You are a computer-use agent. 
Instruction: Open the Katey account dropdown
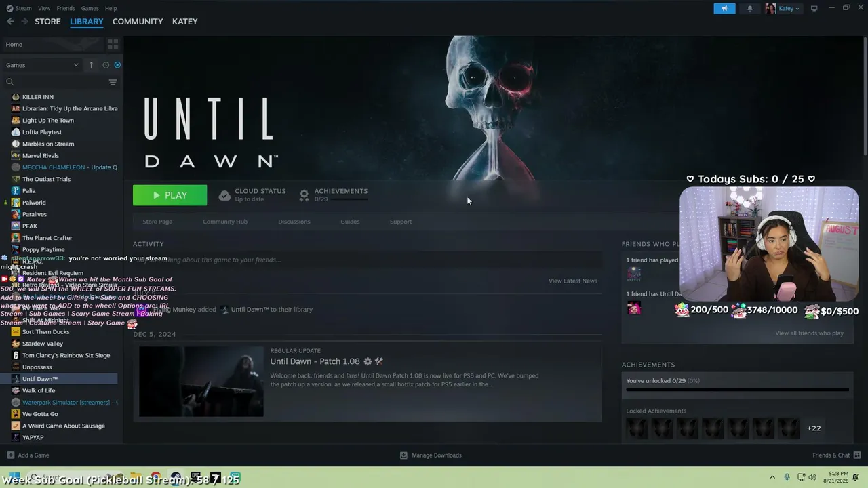783,9
